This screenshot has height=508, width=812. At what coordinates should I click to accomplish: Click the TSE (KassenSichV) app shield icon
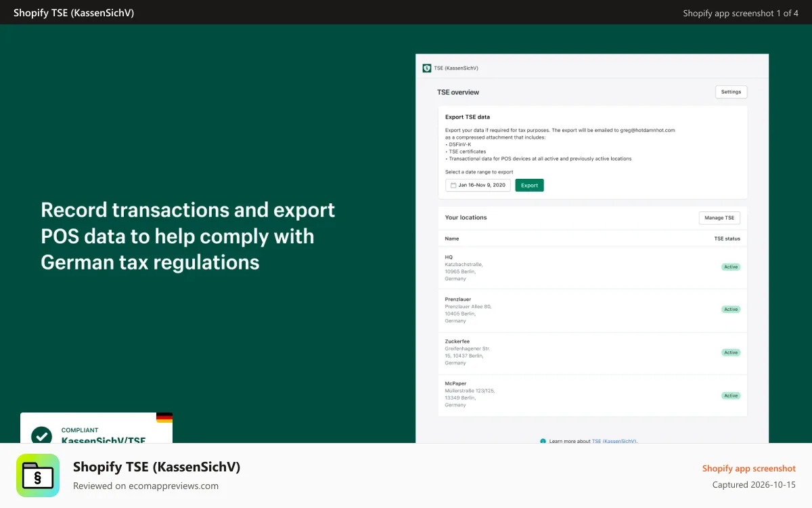click(x=427, y=68)
